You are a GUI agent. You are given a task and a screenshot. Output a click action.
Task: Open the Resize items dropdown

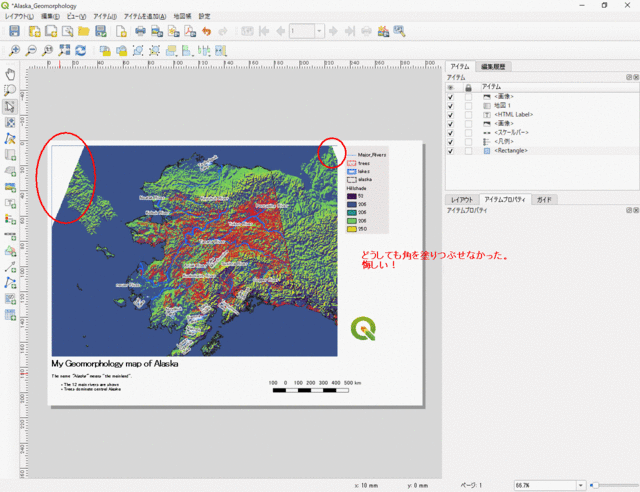click(220, 51)
